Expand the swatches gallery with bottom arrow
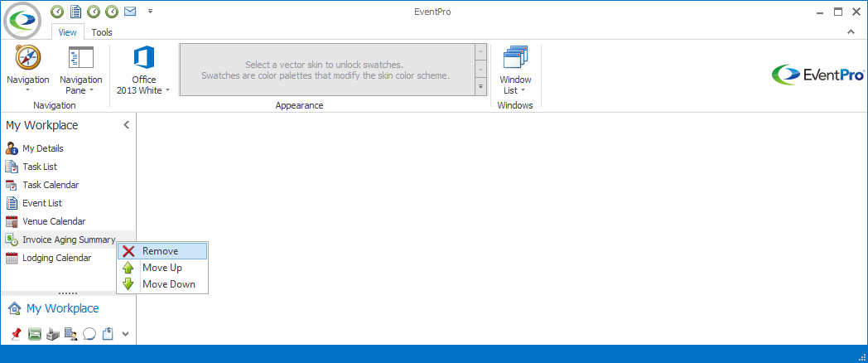This screenshot has height=363, width=868. 480,87
